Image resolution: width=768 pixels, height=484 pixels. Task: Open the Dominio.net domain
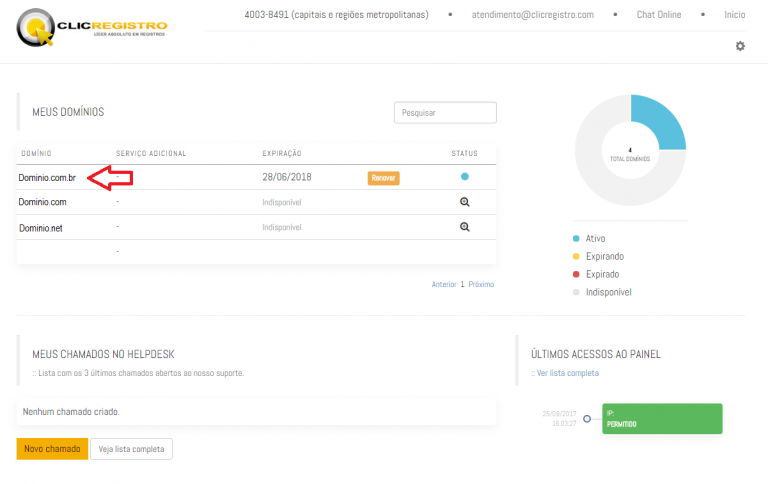tap(41, 228)
